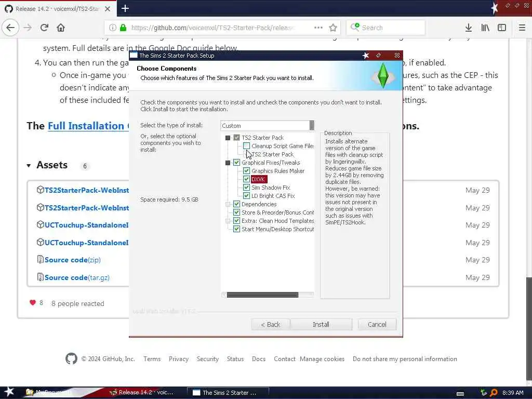Select TS2 Starter Pack sub-item row
Image resolution: width=532 pixels, height=399 pixels.
[x=272, y=154]
